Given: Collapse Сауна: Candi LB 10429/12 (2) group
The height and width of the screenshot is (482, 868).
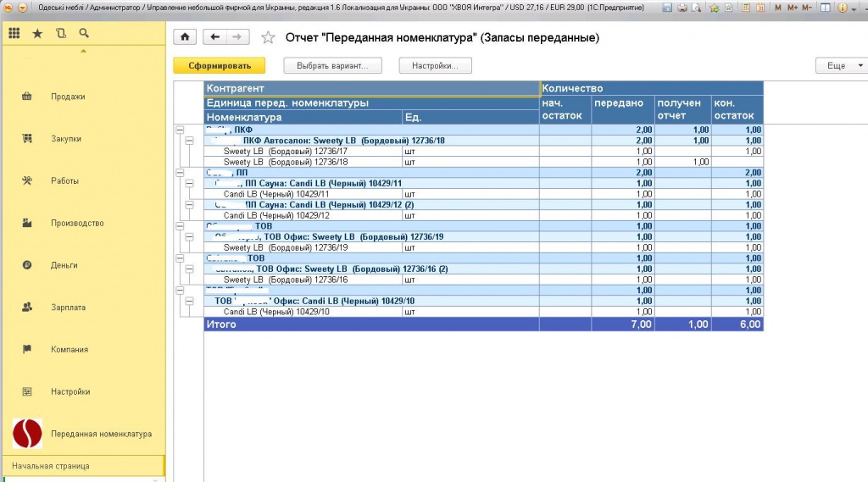Looking at the screenshot, I should (x=189, y=205).
